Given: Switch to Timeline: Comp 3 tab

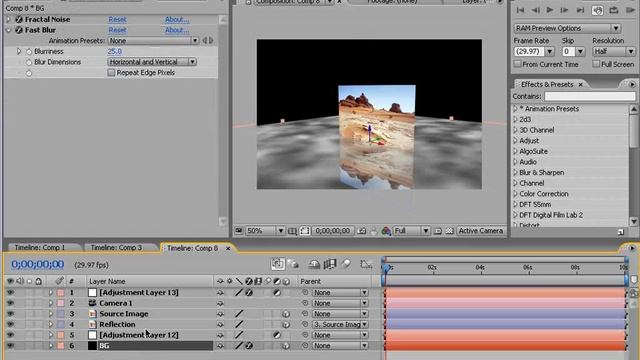Looking at the screenshot, I should tap(116, 247).
